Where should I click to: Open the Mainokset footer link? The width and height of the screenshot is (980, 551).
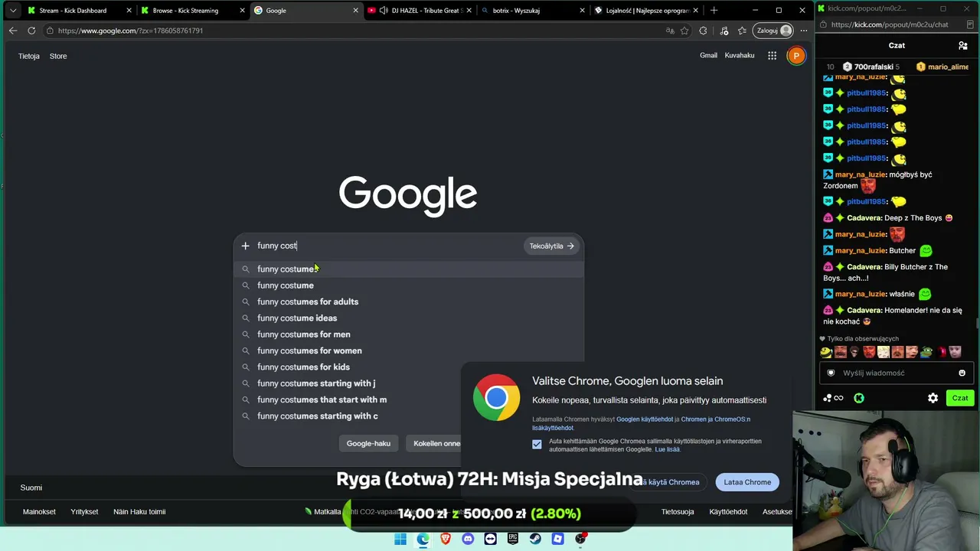click(x=39, y=512)
